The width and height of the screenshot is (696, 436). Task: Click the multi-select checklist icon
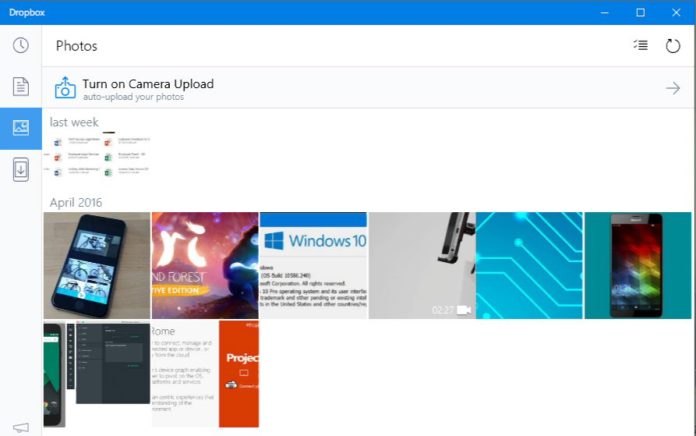tap(641, 45)
